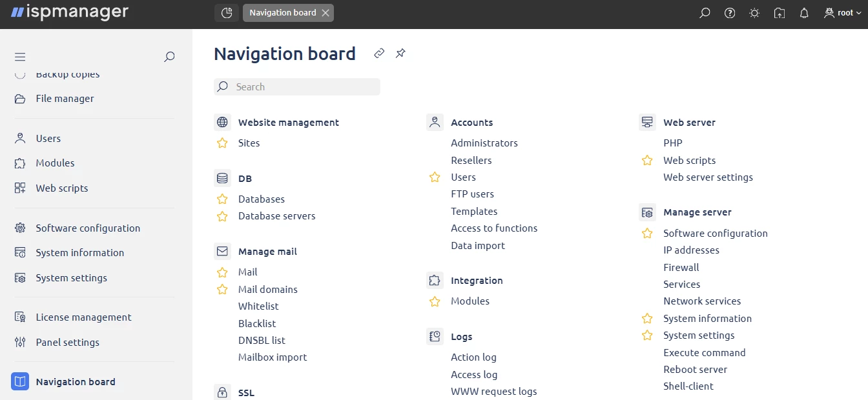Open the tab overview via the chart icon
This screenshot has height=400, width=868.
[226, 12]
